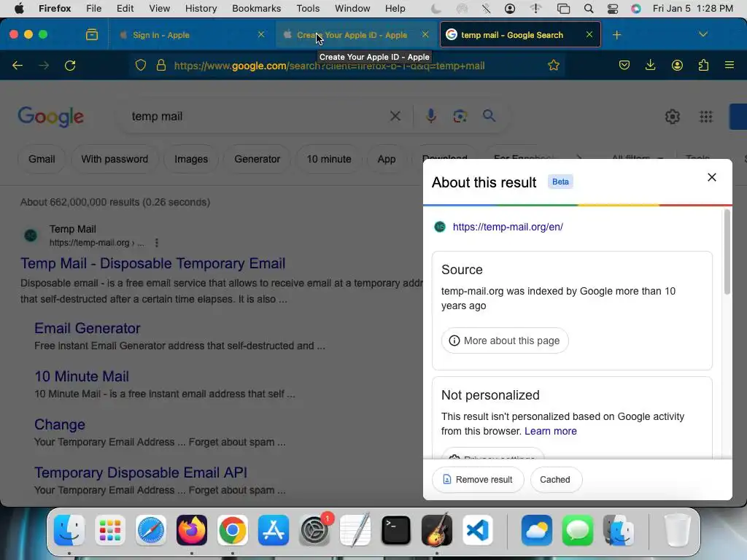
Task: Open Google Chrome from the Dock
Action: 233,530
